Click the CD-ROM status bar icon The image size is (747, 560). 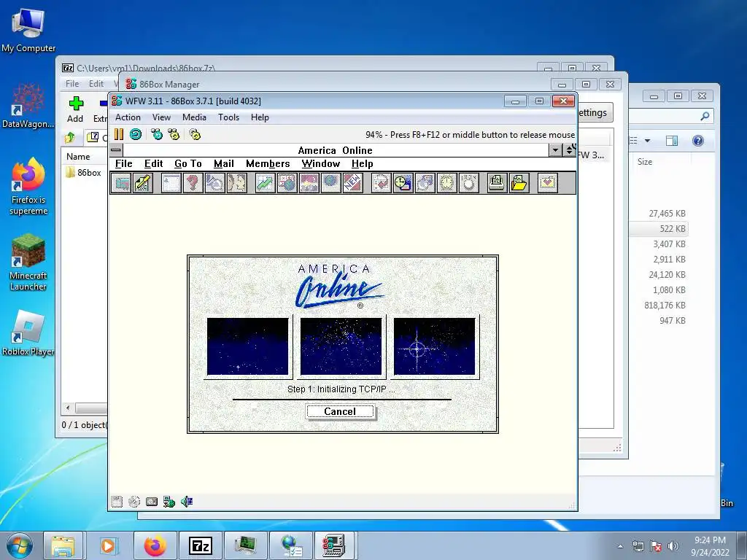coord(134,502)
